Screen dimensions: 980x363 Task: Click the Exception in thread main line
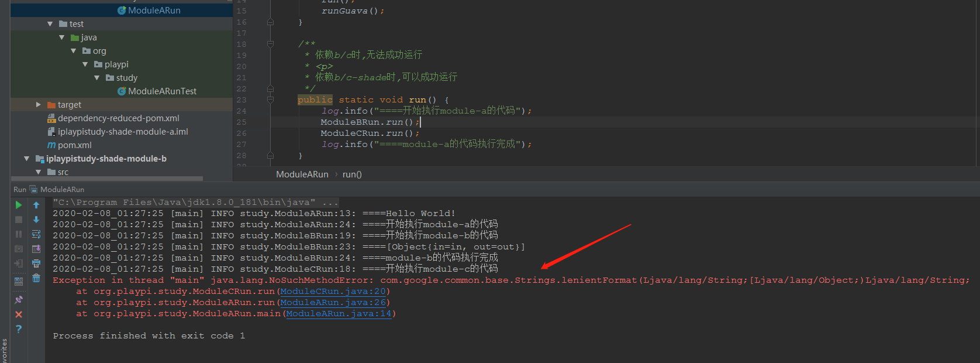tap(511, 280)
